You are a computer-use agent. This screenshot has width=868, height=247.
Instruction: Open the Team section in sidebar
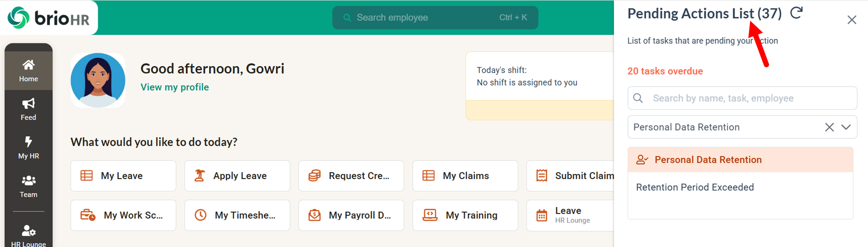pos(29,186)
